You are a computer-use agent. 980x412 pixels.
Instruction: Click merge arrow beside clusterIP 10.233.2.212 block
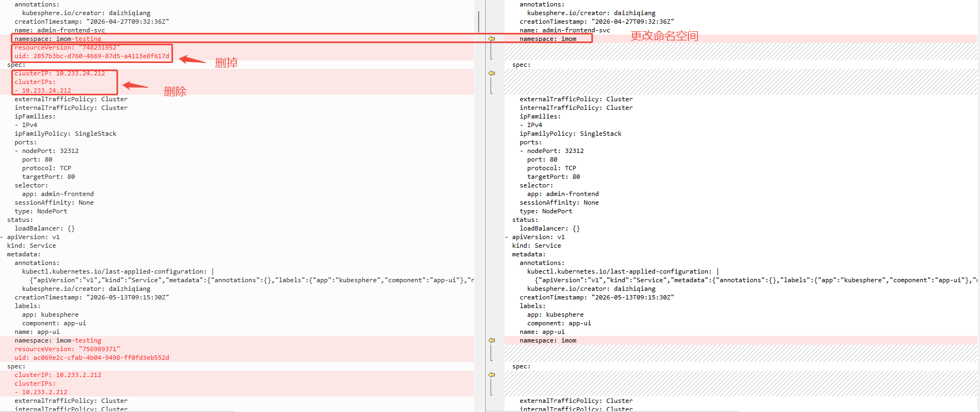[x=492, y=375]
